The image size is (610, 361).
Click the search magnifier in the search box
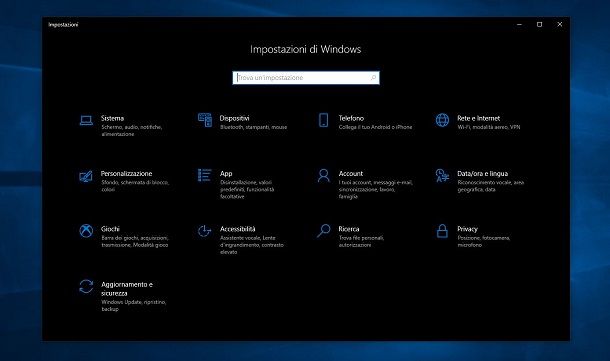click(x=373, y=78)
